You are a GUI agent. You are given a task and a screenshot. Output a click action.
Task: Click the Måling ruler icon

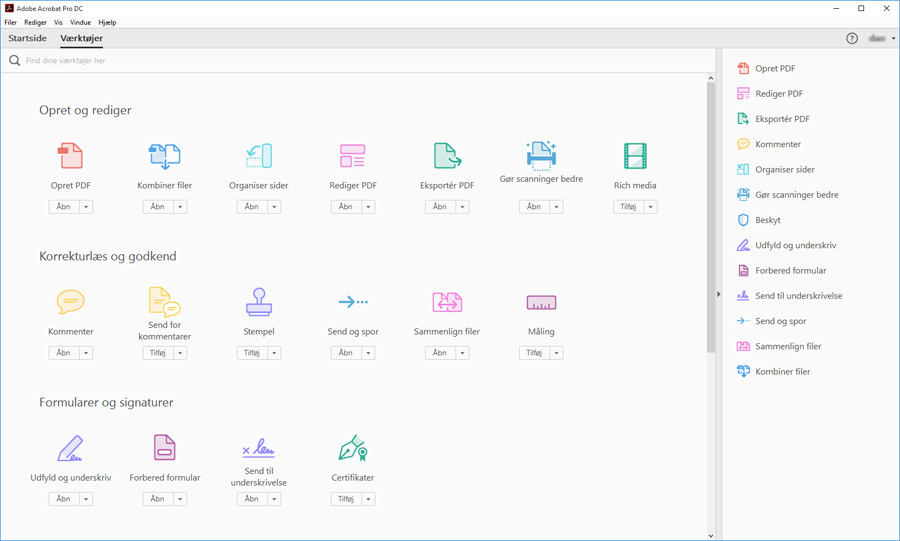541,302
